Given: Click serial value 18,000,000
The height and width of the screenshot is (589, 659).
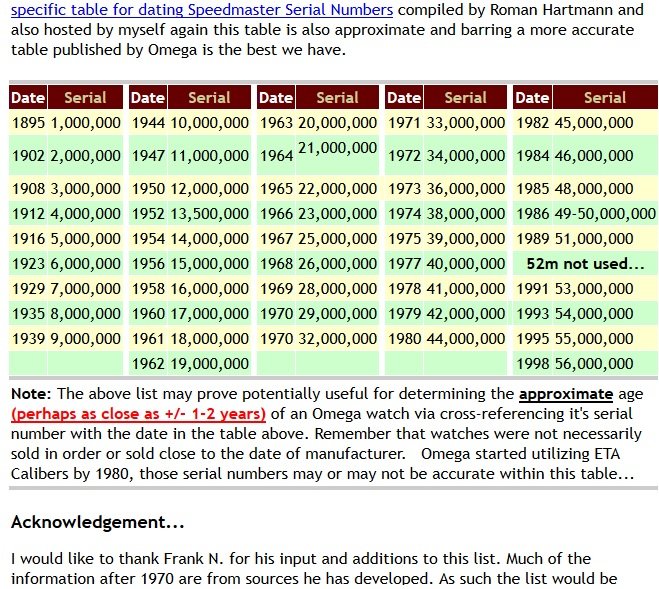Looking at the screenshot, I should 209,338.
